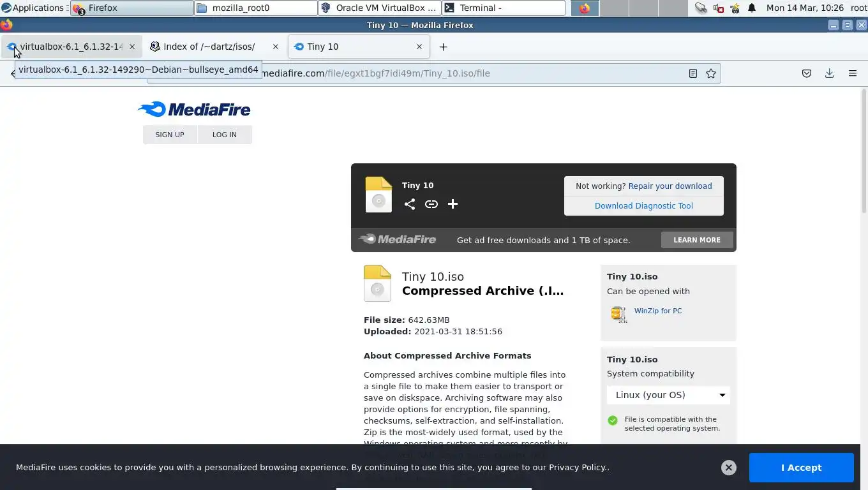
Task: Bookmark this page with the star icon
Action: pyautogui.click(x=711, y=73)
